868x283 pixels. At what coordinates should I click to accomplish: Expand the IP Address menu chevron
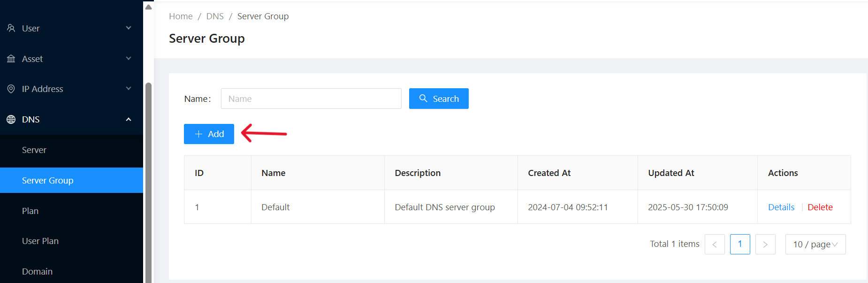point(129,89)
